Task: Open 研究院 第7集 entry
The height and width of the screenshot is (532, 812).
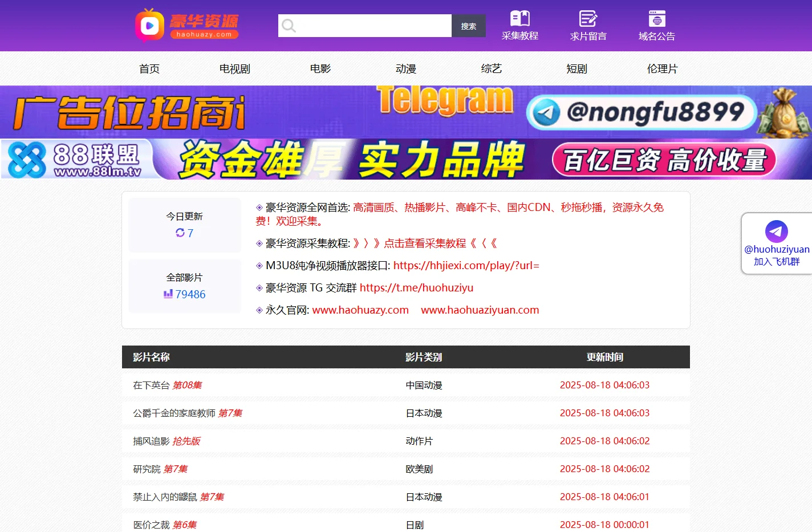Action: [x=160, y=469]
